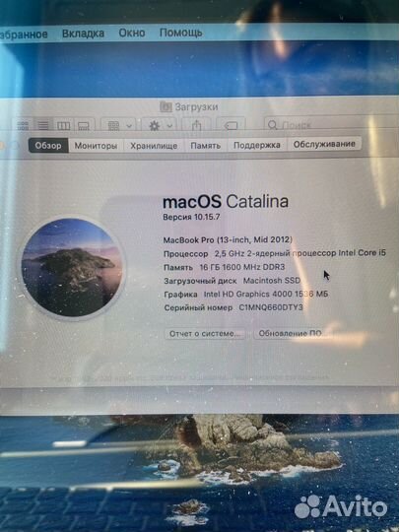399x532 pixels.
Task: Click the Обновление ПО button
Action: (292, 334)
